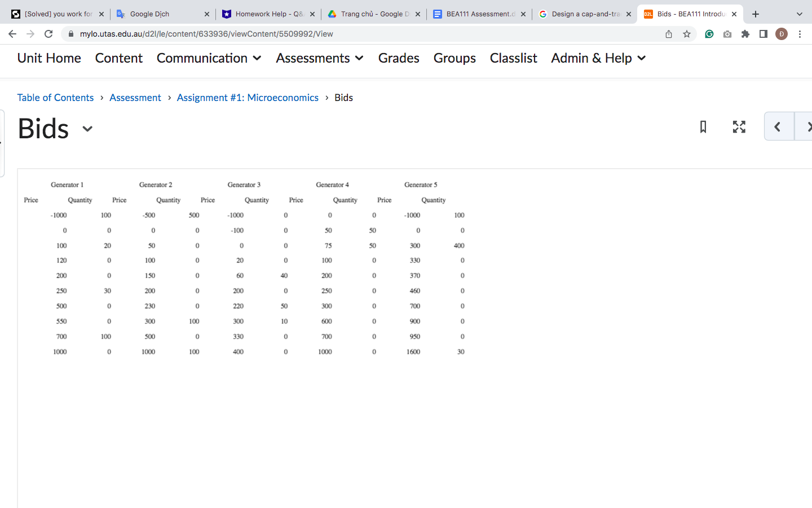Screen dimensions: 812x508
Task: Close the Design a cap-and-trade tab
Action: [629, 14]
